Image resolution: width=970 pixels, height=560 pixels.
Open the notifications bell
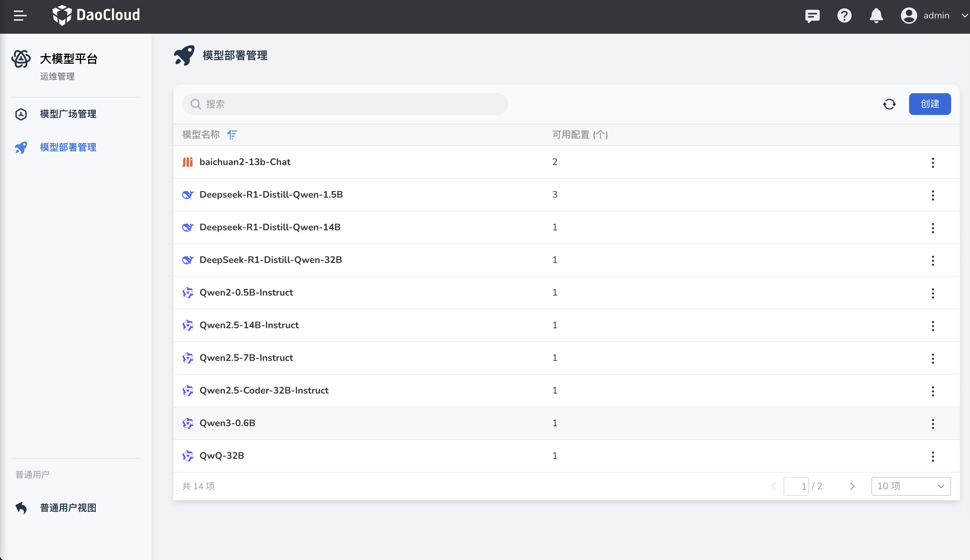[876, 16]
